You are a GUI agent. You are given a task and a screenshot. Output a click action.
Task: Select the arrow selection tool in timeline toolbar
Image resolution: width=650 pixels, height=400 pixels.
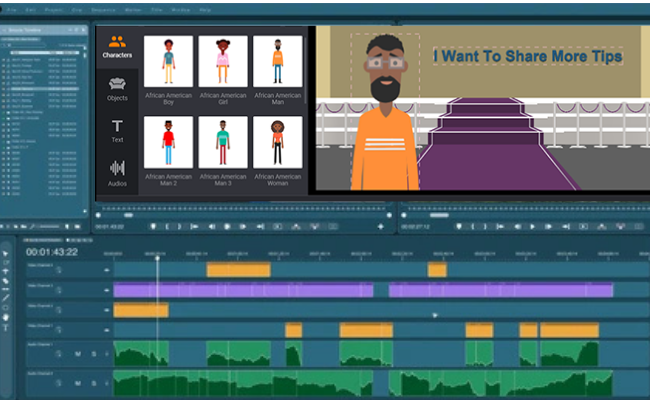[7, 252]
